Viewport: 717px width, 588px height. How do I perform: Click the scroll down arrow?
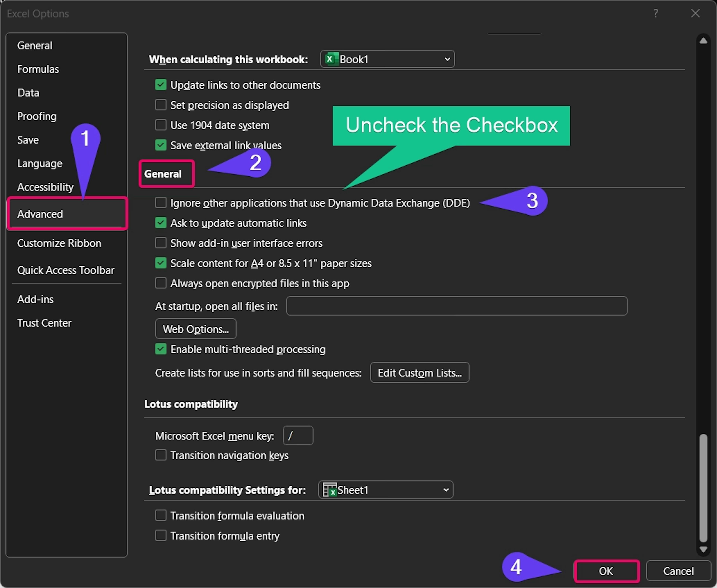point(703,549)
